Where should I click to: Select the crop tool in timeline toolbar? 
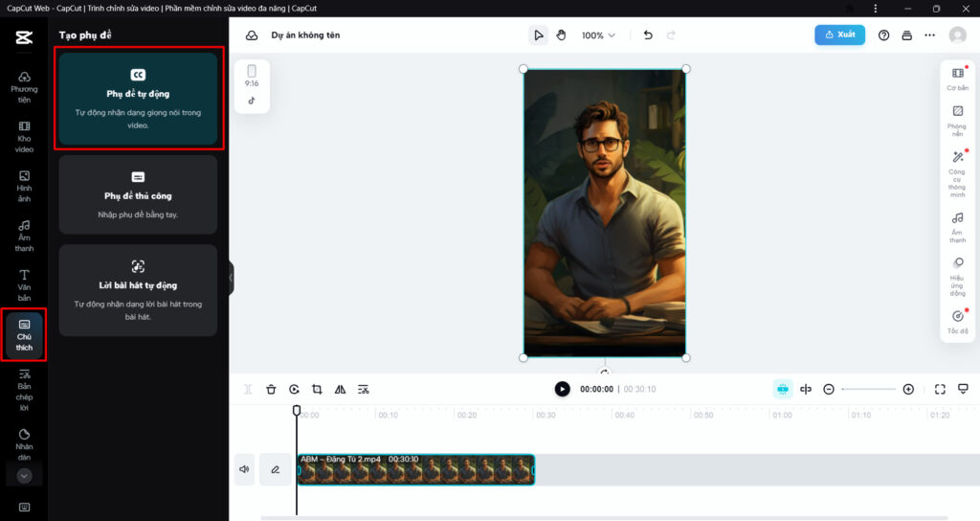pos(317,390)
